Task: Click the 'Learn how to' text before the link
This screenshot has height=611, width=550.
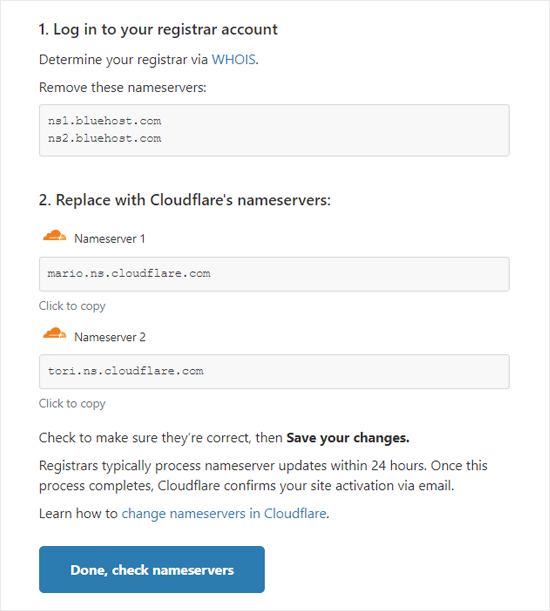Action: coord(78,514)
